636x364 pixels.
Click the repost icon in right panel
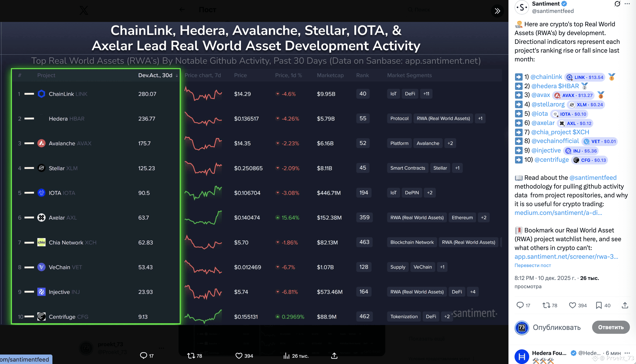tap(546, 305)
